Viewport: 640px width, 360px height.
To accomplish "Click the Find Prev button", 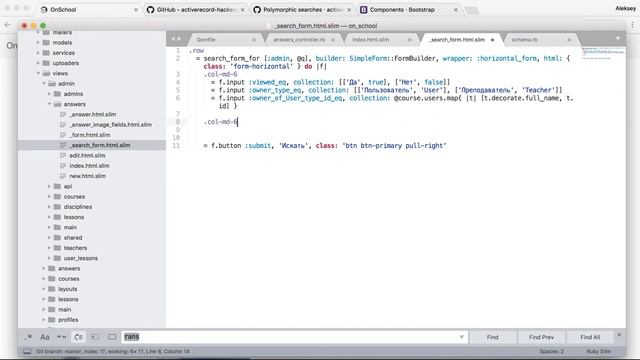I will [541, 337].
